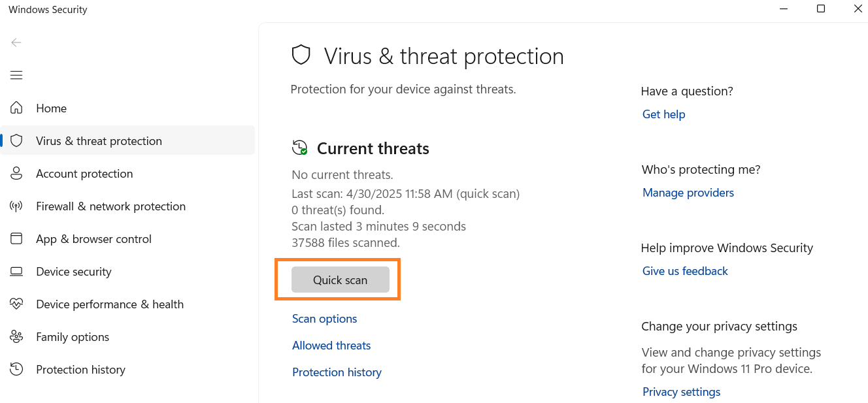This screenshot has height=403, width=868.
Task: Click the Family options people icon
Action: click(x=16, y=337)
